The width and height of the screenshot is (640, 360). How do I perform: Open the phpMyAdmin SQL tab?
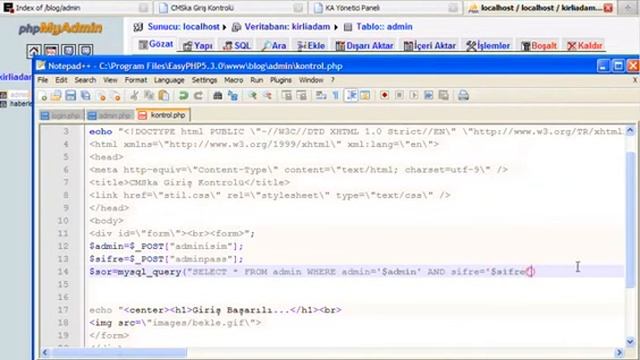tap(237, 46)
